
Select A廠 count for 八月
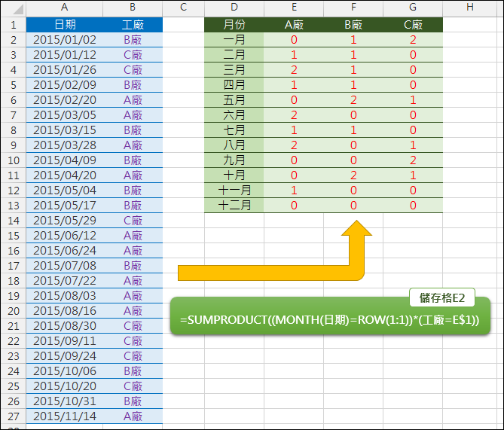[x=294, y=145]
